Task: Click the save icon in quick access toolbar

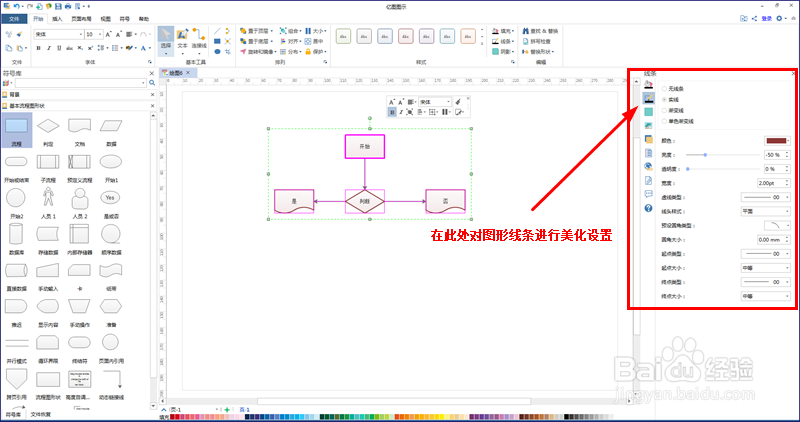Action: point(58,6)
